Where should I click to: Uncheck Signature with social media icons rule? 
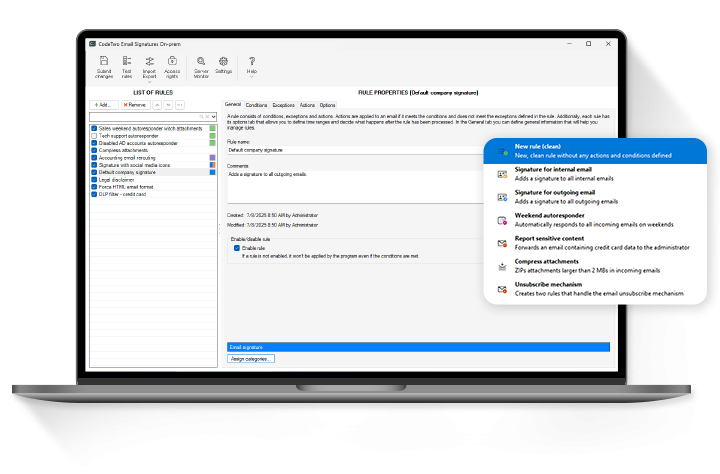tap(94, 165)
